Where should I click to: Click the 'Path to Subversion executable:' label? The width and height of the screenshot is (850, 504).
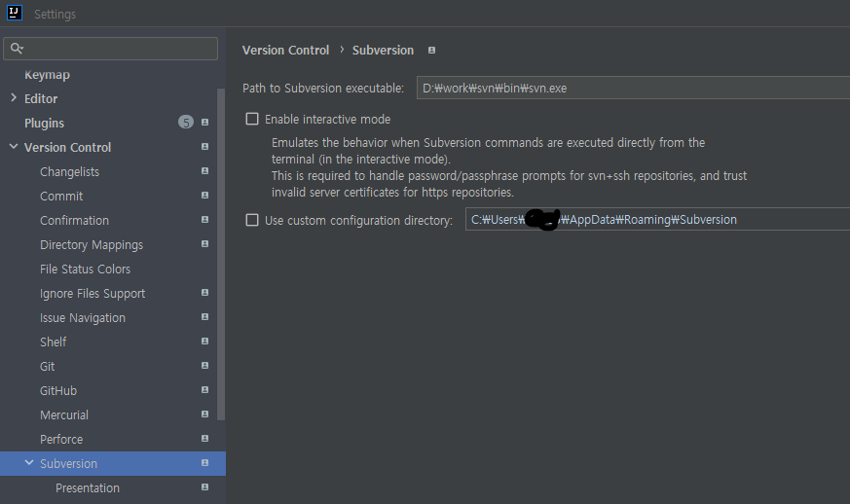pos(323,89)
